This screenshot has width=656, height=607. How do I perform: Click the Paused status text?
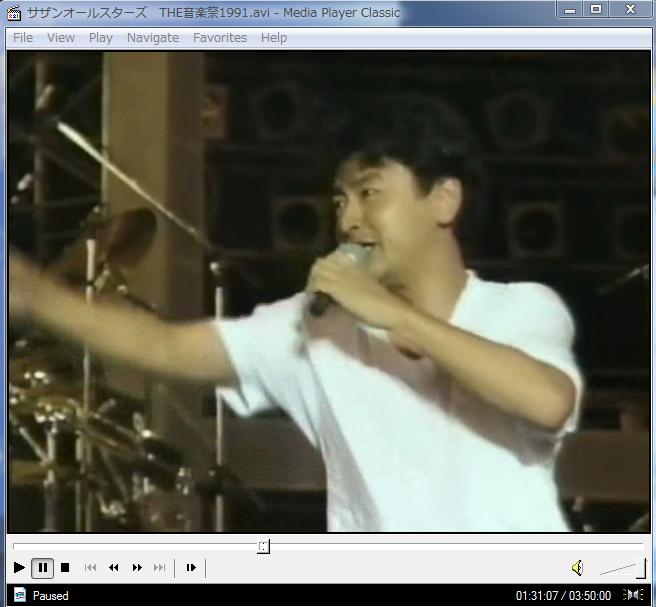[x=51, y=595]
